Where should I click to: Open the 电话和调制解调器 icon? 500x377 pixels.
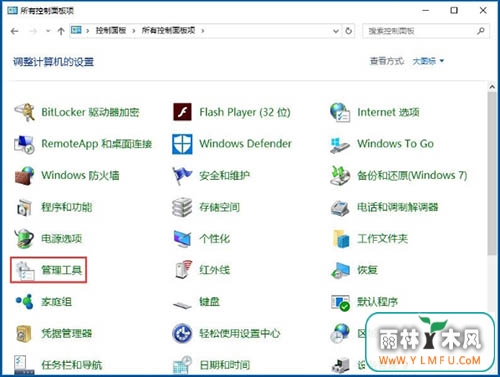340,207
